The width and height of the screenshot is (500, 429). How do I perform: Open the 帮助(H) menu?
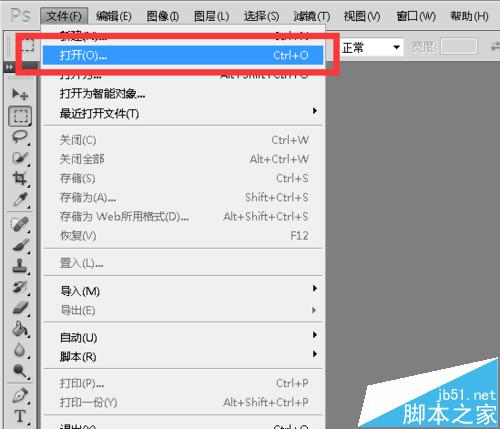(469, 16)
